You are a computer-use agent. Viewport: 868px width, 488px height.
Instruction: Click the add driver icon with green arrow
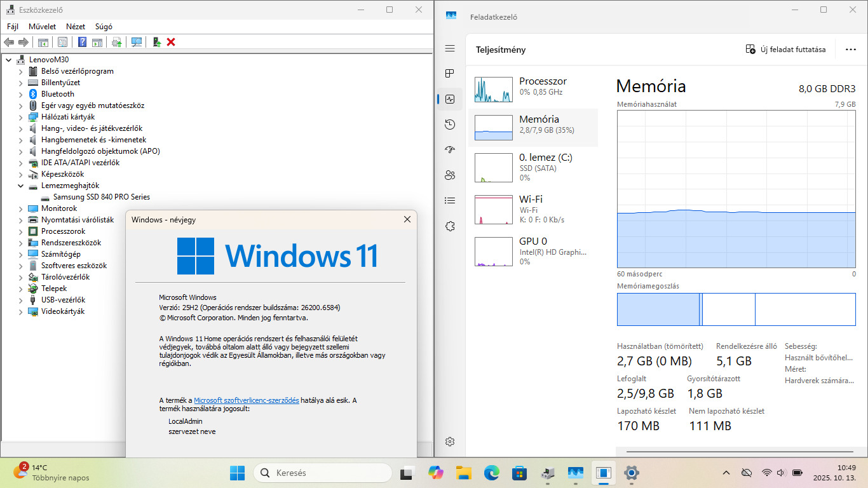point(156,42)
